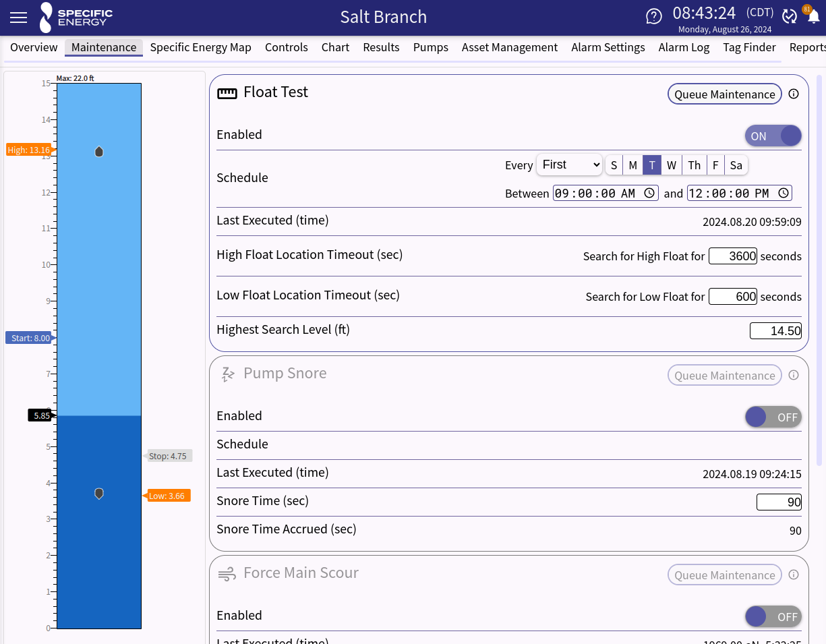Image resolution: width=826 pixels, height=644 pixels.
Task: Open the Tag Finder tab
Action: tap(749, 47)
